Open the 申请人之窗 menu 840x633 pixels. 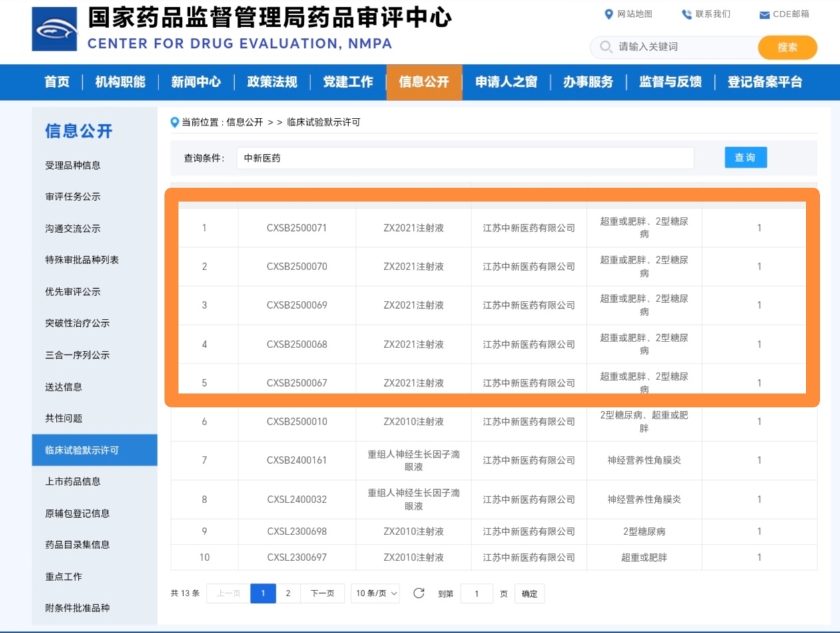(x=506, y=82)
